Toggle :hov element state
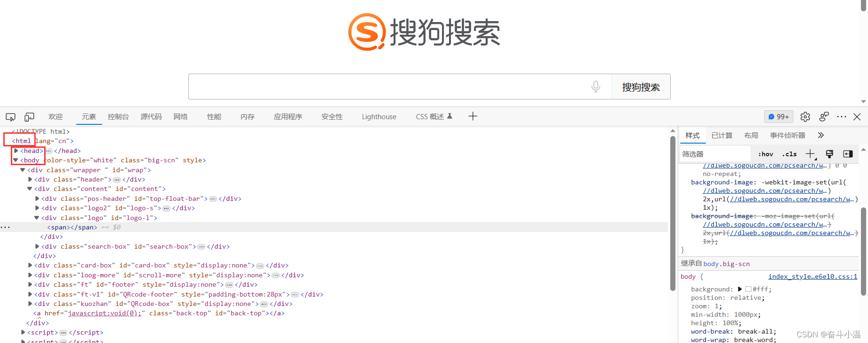 (x=766, y=154)
